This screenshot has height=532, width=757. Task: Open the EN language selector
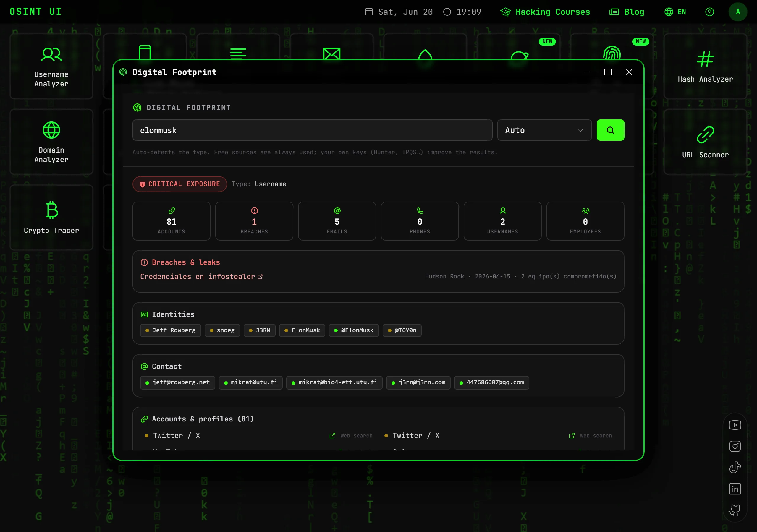click(x=675, y=12)
